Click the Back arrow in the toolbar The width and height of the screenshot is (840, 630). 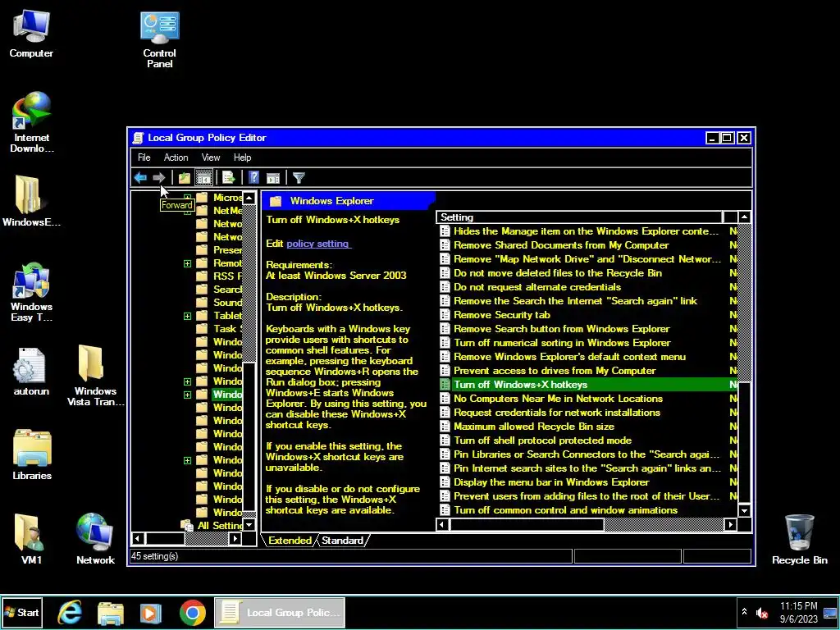tap(140, 177)
